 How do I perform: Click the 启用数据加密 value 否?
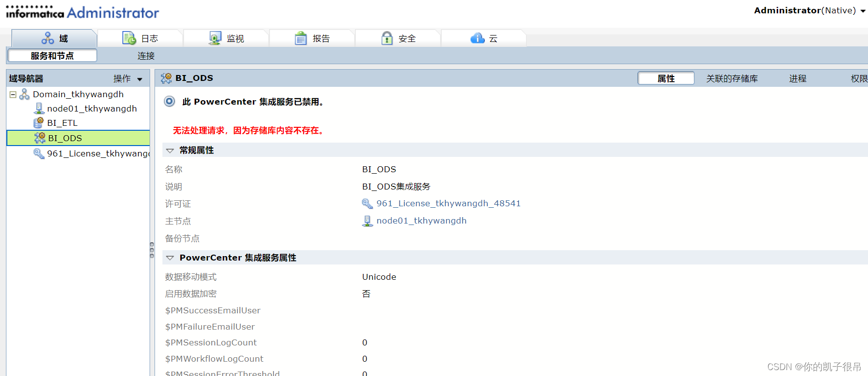coord(366,294)
